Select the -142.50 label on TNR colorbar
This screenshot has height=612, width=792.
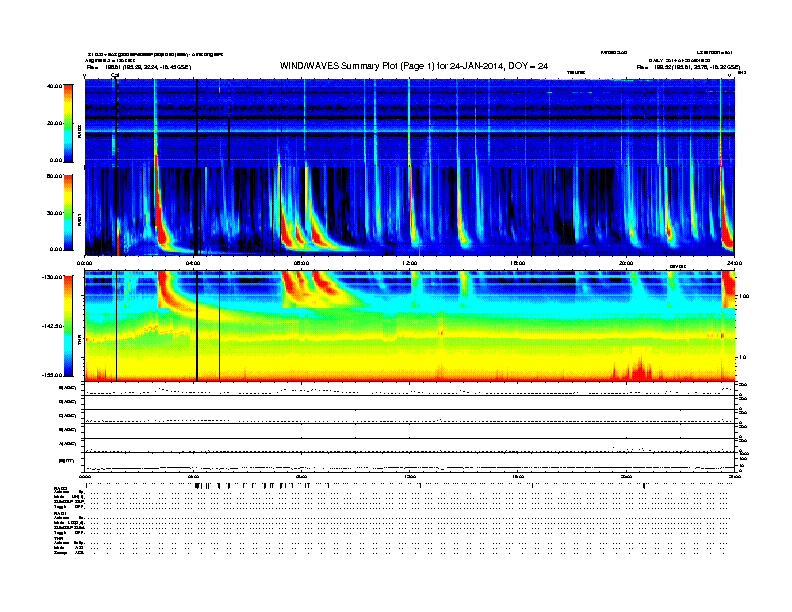pos(52,326)
